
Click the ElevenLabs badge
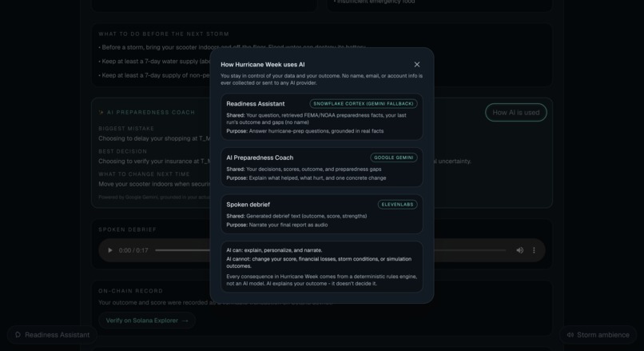(397, 205)
